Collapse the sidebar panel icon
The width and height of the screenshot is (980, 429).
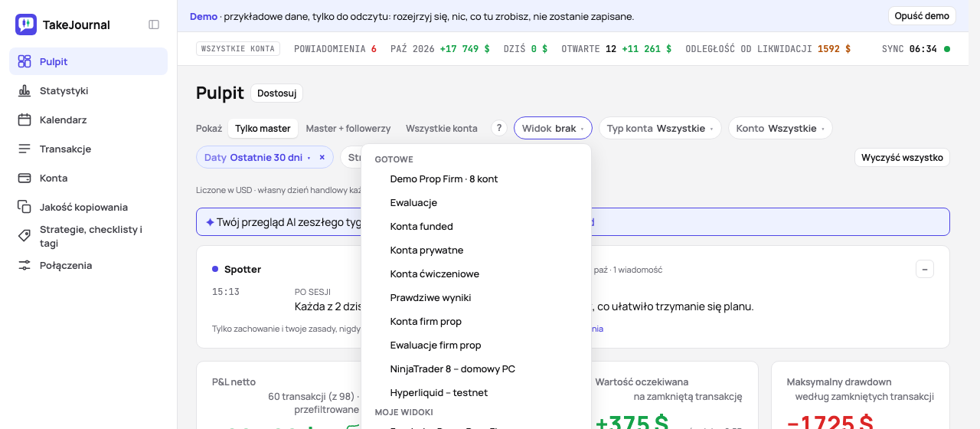154,25
